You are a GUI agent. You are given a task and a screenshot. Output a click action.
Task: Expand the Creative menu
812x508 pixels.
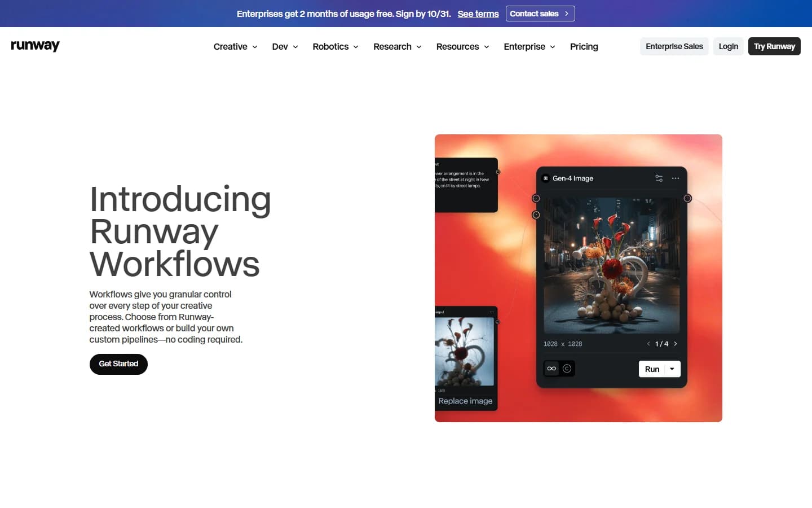pyautogui.click(x=235, y=46)
